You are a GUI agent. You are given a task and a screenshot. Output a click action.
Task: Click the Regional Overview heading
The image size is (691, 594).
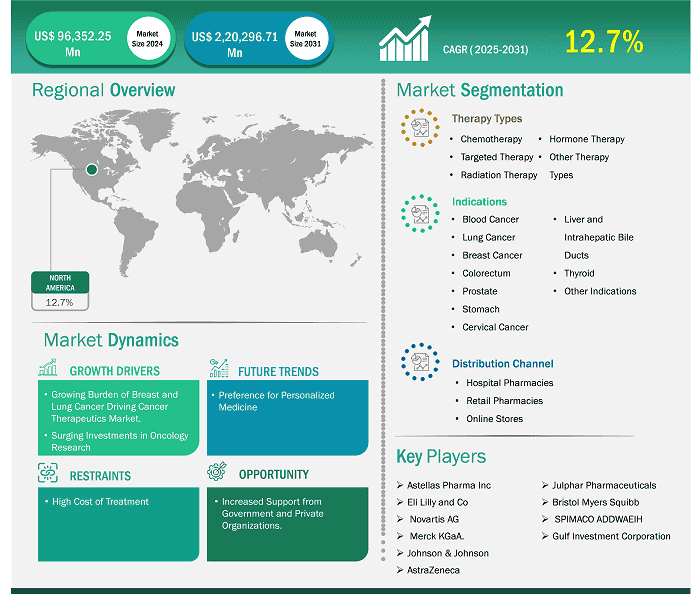click(104, 90)
